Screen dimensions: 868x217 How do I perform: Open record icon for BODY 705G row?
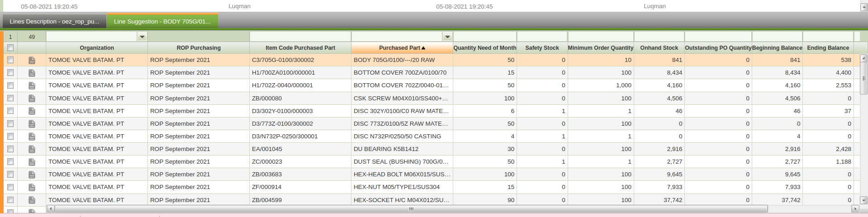[32, 60]
